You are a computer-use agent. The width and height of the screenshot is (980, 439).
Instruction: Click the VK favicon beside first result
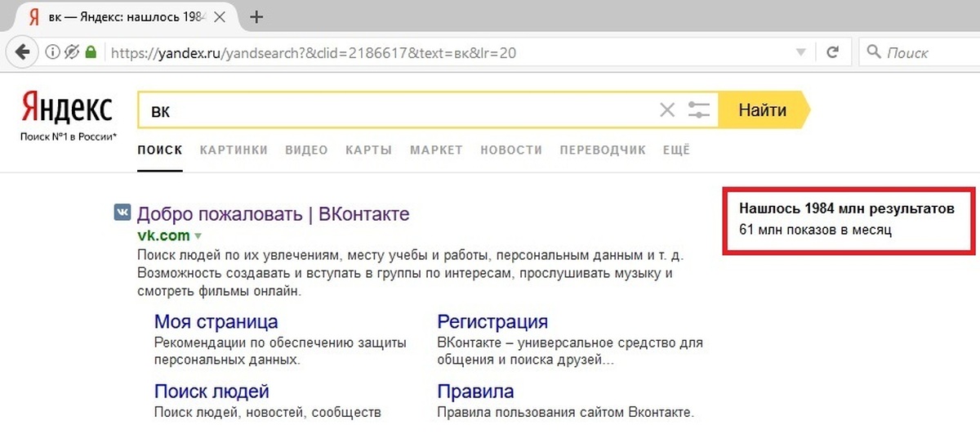pyautogui.click(x=122, y=213)
